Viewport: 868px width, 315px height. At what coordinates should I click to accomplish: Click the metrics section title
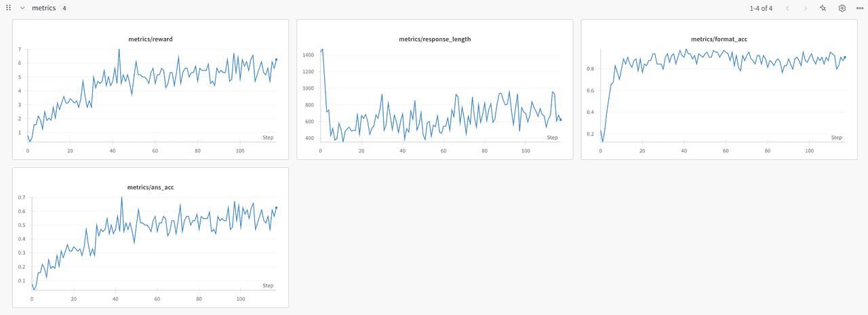[43, 8]
